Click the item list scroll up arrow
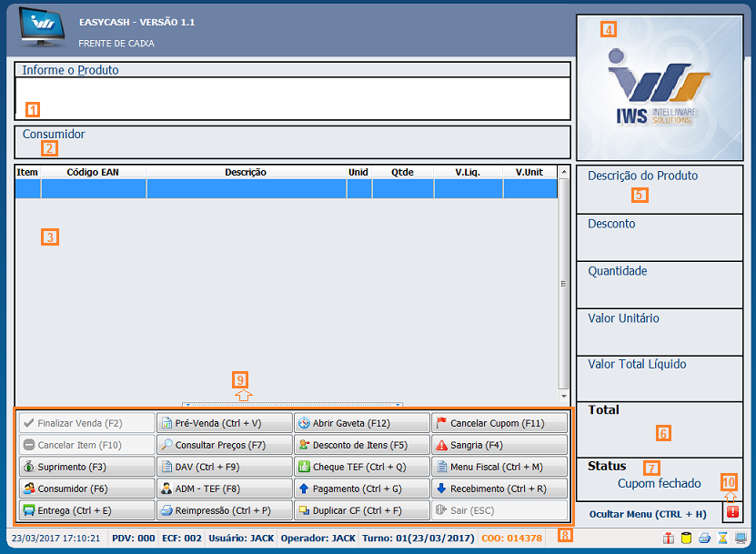This screenshot has width=756, height=554. [564, 171]
